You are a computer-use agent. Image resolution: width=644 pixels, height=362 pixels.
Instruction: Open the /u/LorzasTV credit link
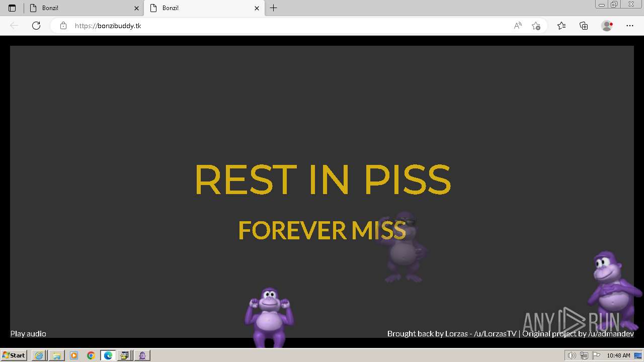[495, 333]
